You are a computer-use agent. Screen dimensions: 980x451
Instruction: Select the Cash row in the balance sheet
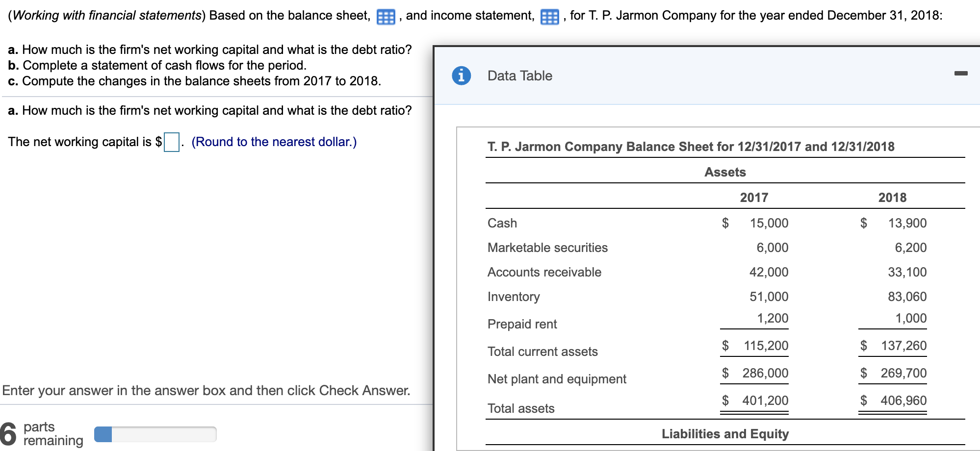coord(502,223)
